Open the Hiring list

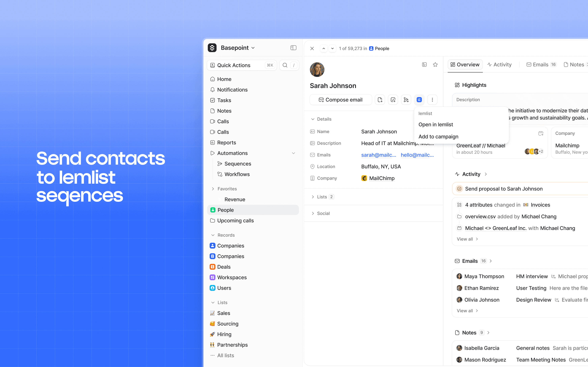(x=253, y=334)
